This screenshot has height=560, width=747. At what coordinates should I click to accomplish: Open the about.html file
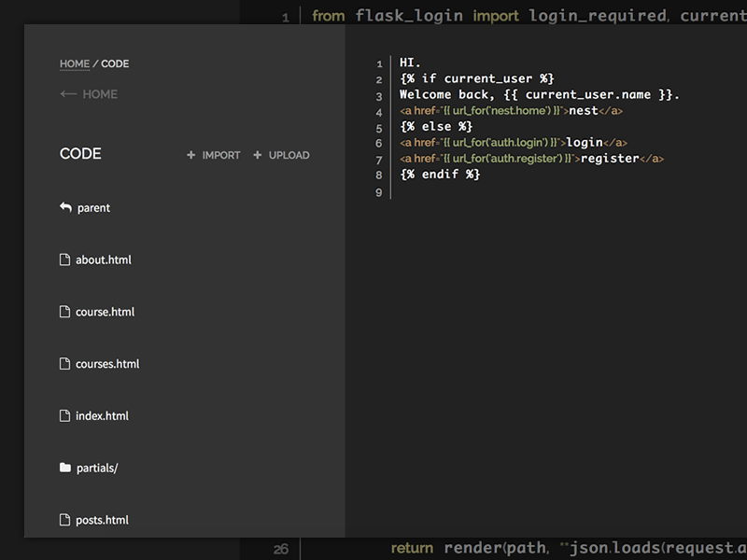tap(103, 259)
